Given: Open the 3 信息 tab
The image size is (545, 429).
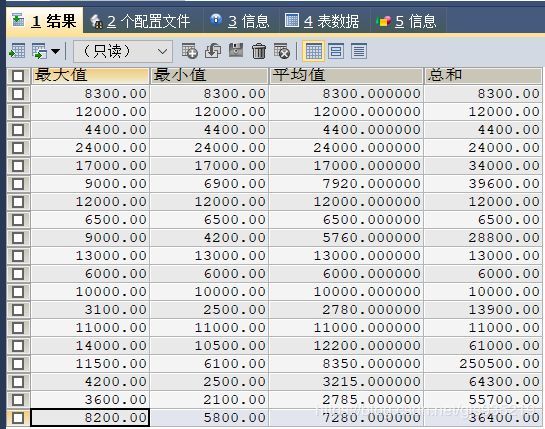Looking at the screenshot, I should tap(240, 21).
